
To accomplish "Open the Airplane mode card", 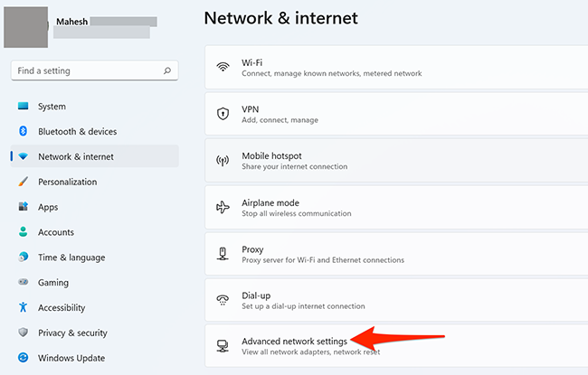I will pyautogui.click(x=396, y=207).
